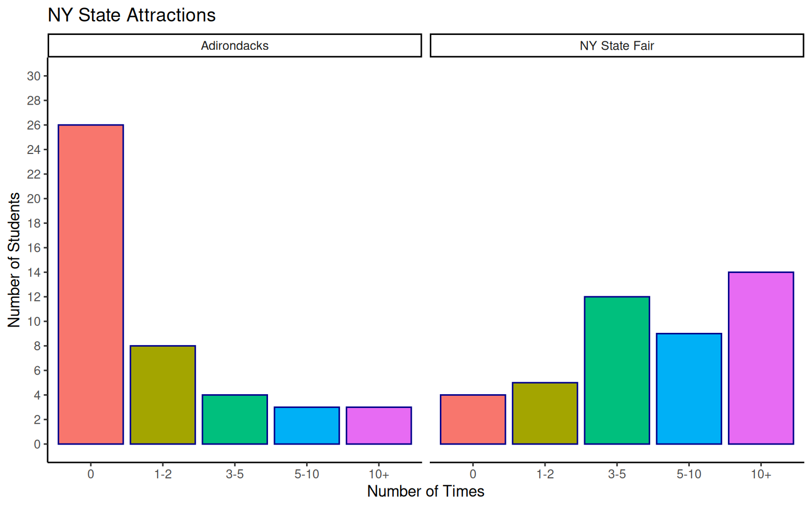Click the NY State Fair facet header
The width and height of the screenshot is (812, 508).
tap(617, 46)
